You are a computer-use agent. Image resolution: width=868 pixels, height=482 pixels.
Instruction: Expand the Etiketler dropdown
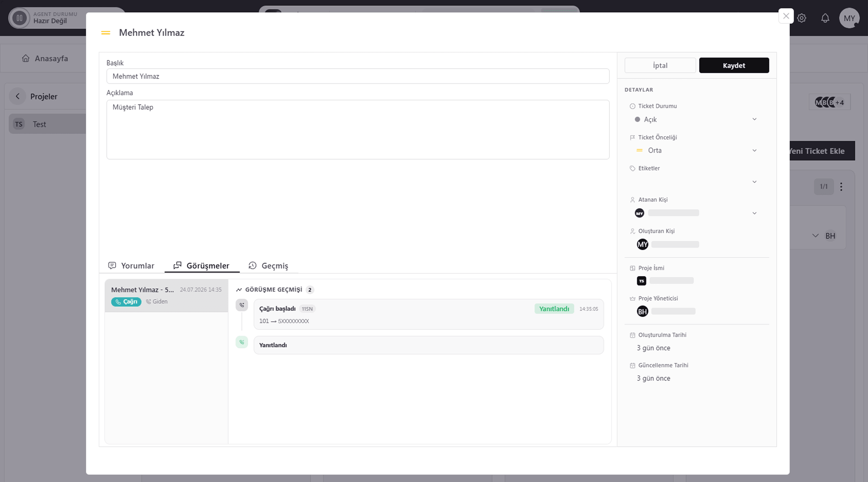[x=696, y=181]
